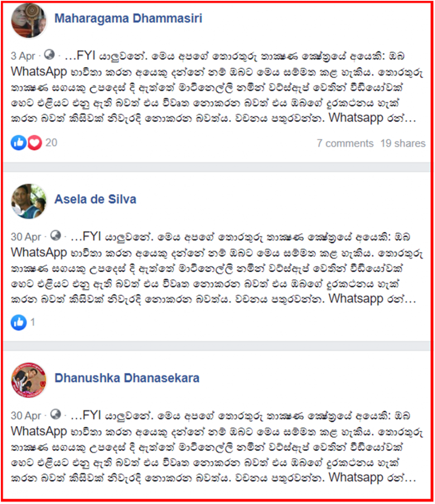Open the 7 comments link

345,143
